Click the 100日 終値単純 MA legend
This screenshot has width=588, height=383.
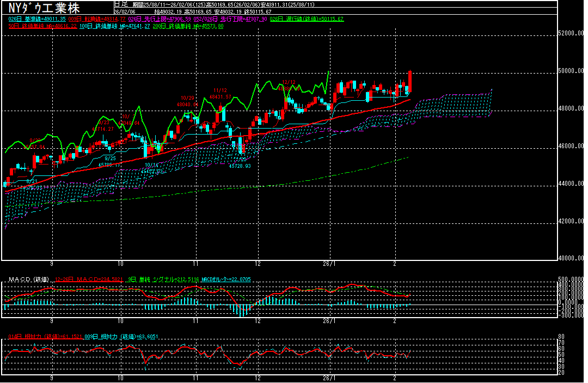(x=114, y=26)
